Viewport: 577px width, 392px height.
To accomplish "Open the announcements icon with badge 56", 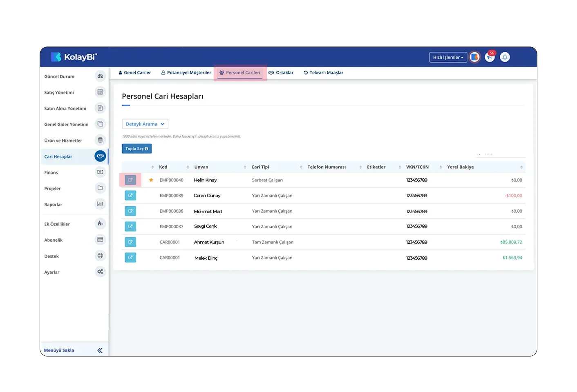I will point(490,58).
